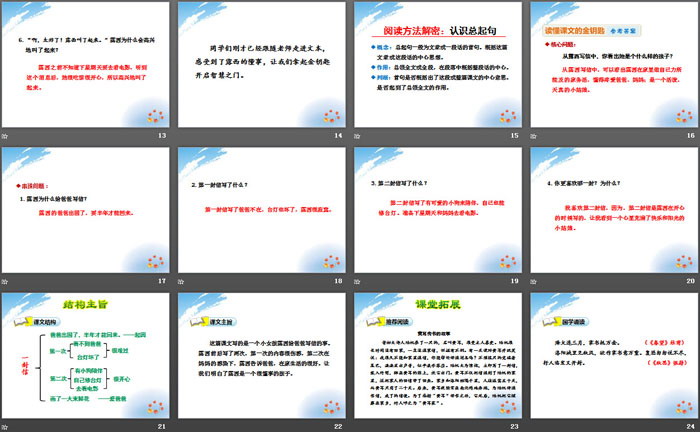700x432 pixels.
Task: Click the animation star icon under slide 13
Action: 6,135
